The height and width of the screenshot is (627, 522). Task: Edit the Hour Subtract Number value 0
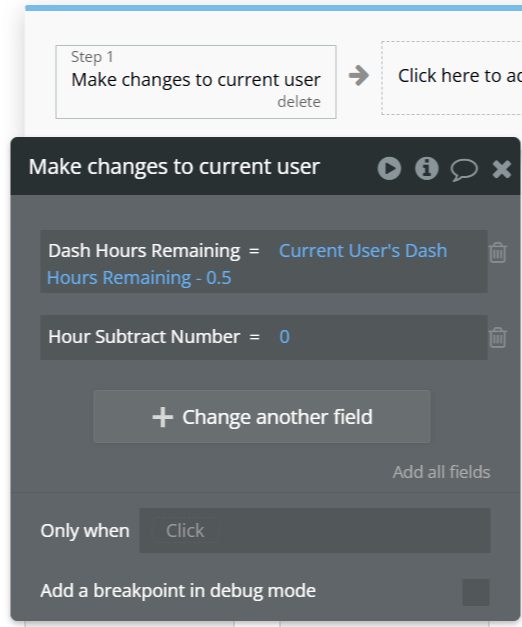(x=284, y=337)
